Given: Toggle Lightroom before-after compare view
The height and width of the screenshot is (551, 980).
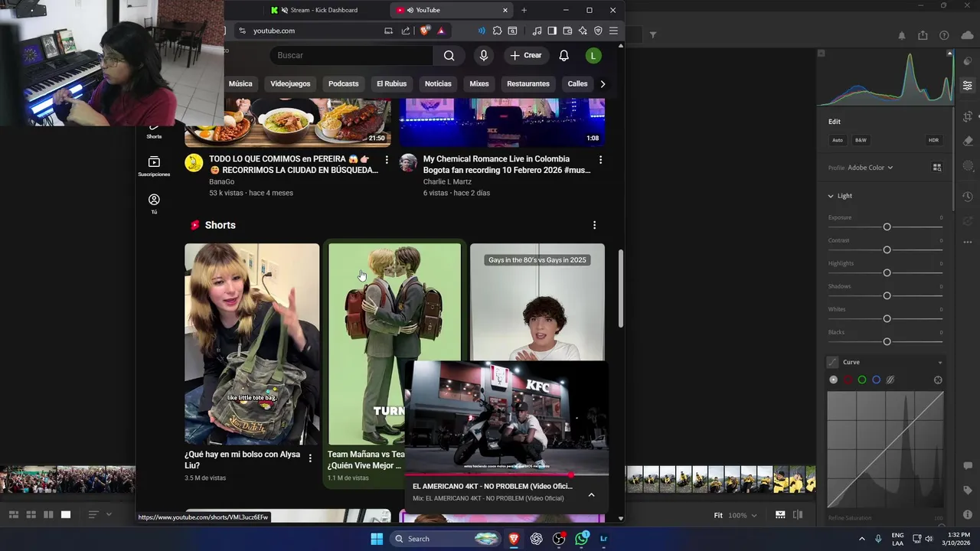Looking at the screenshot, I should coord(798,515).
